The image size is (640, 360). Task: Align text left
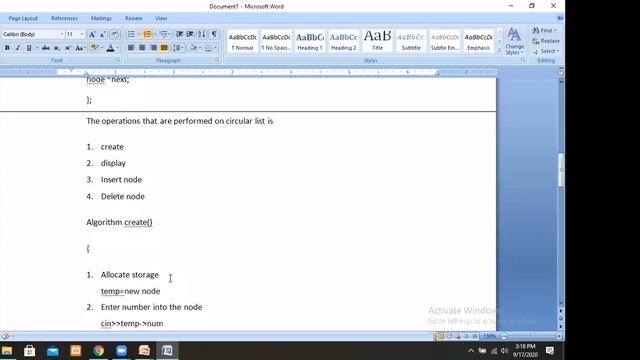click(x=131, y=48)
